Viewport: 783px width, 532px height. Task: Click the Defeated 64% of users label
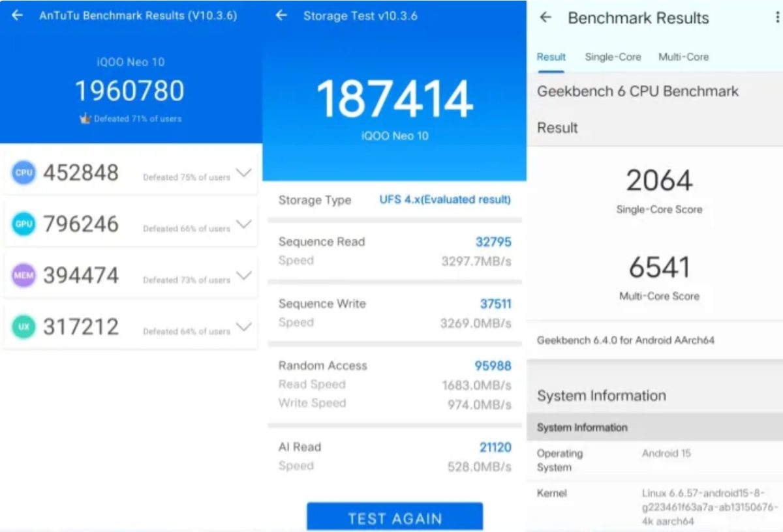click(187, 332)
